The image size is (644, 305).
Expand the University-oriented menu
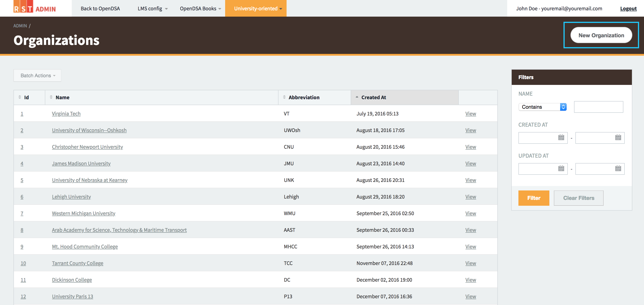click(256, 9)
